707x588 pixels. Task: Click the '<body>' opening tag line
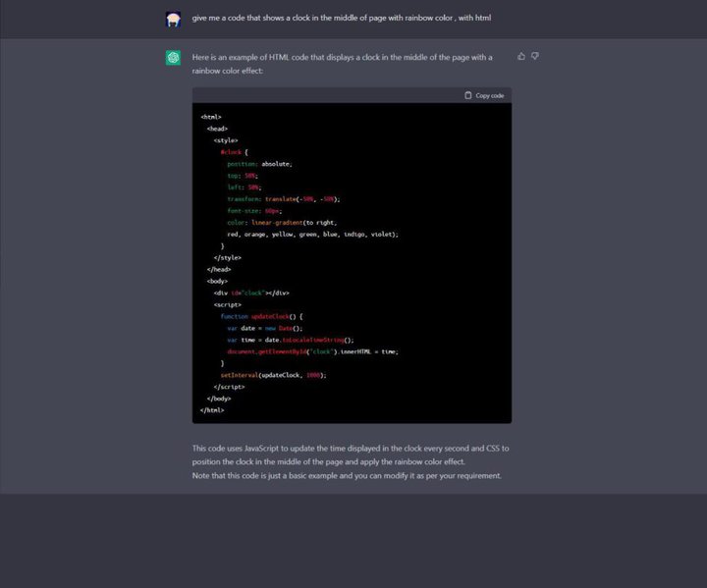[217, 282]
